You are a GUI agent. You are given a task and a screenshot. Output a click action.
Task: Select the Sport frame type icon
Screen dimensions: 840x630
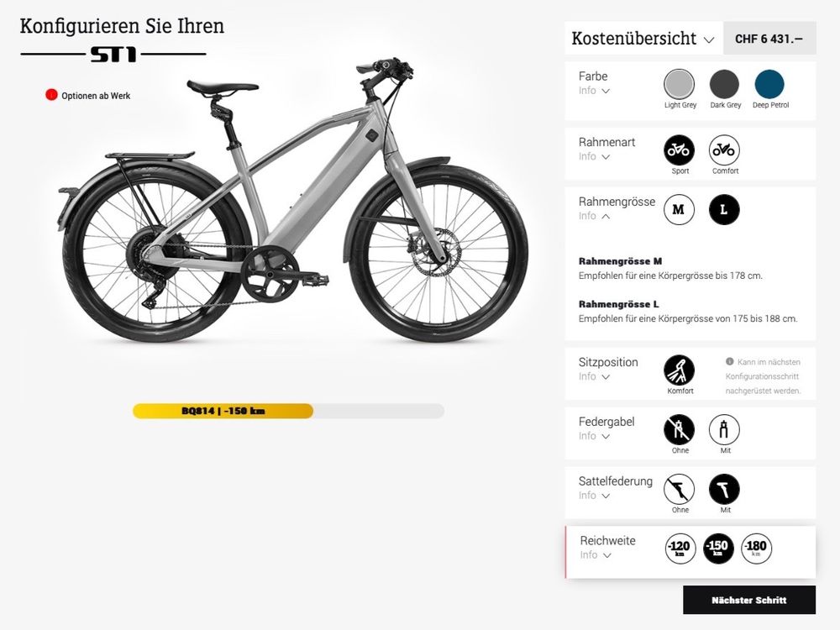click(x=679, y=150)
